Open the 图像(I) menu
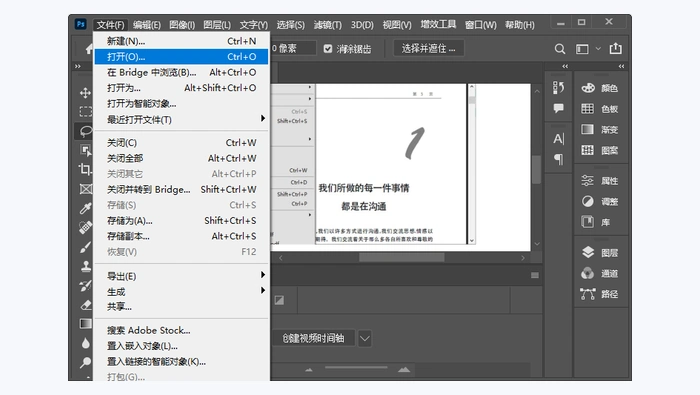This screenshot has height=395, width=700. (182, 25)
